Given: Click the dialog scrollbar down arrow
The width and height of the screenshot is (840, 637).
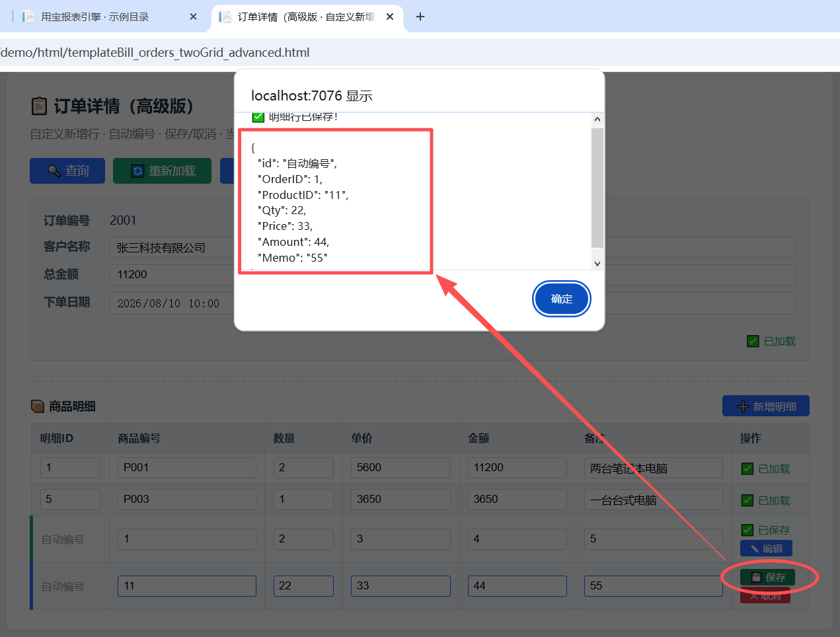Looking at the screenshot, I should click(597, 263).
